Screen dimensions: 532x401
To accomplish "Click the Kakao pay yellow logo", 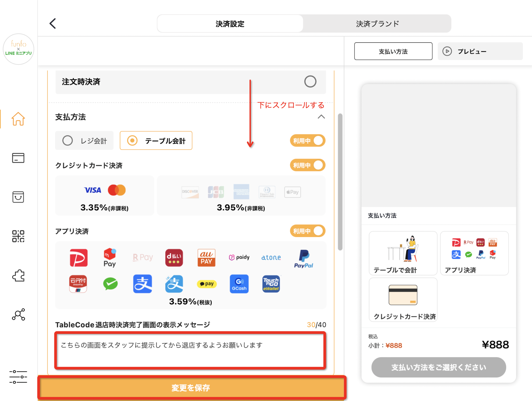I will (207, 284).
